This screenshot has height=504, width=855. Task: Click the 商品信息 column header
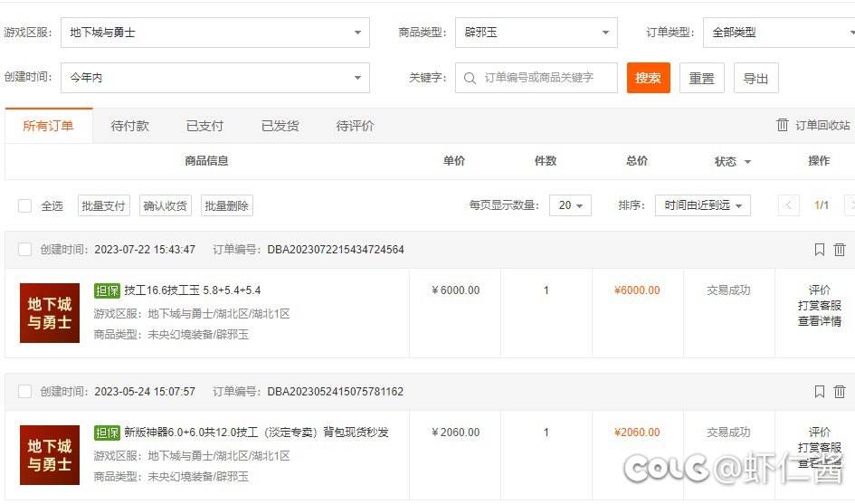tap(206, 161)
